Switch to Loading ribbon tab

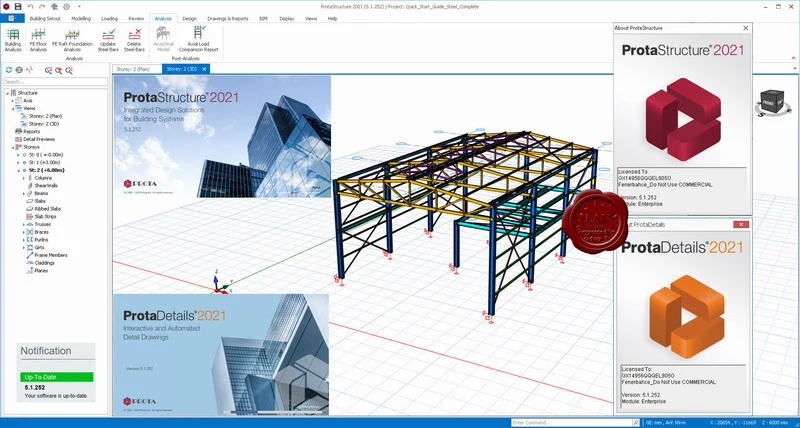pos(109,18)
